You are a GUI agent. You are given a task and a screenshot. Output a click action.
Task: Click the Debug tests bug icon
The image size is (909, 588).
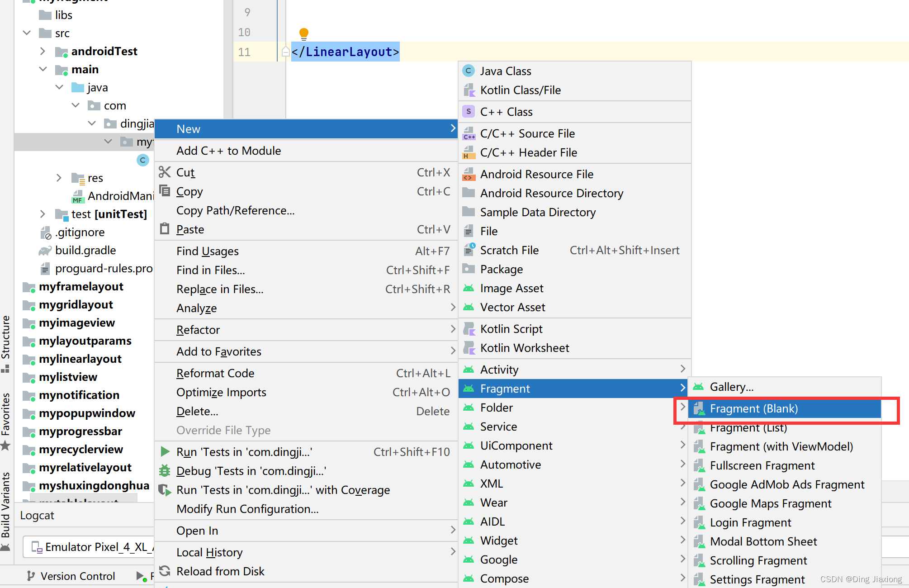coord(165,471)
